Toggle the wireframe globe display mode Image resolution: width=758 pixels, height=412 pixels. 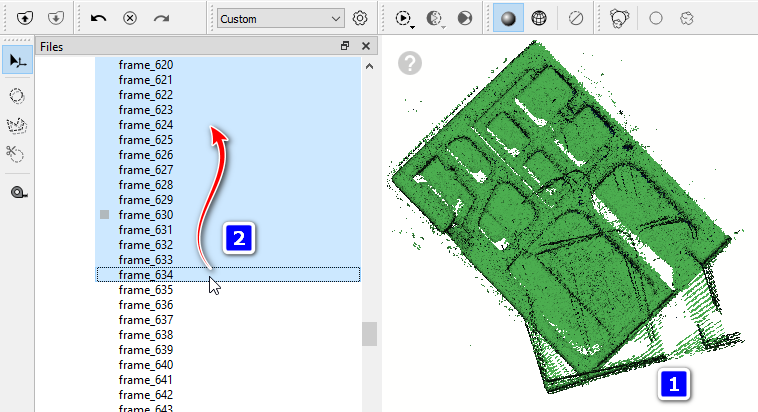pos(539,18)
